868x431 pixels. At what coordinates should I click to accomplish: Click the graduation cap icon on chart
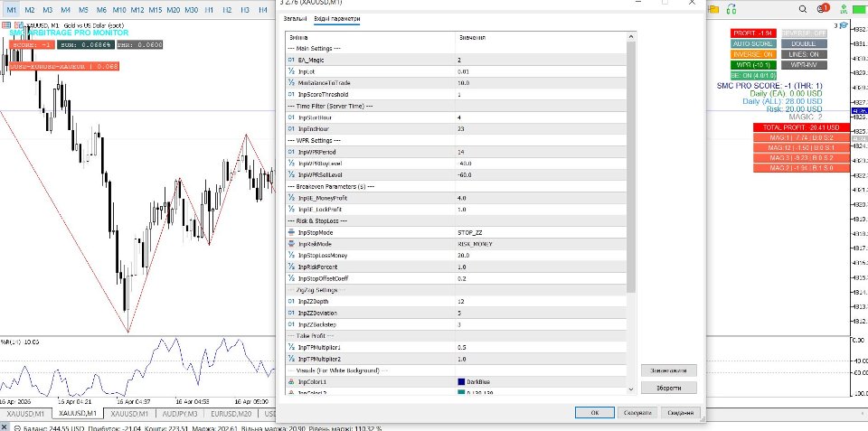(843, 25)
